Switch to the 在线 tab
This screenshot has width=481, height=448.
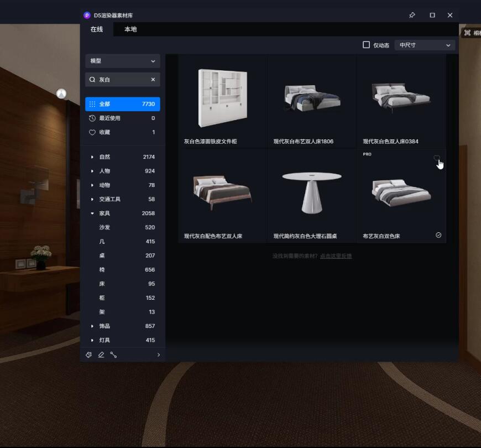pos(97,29)
